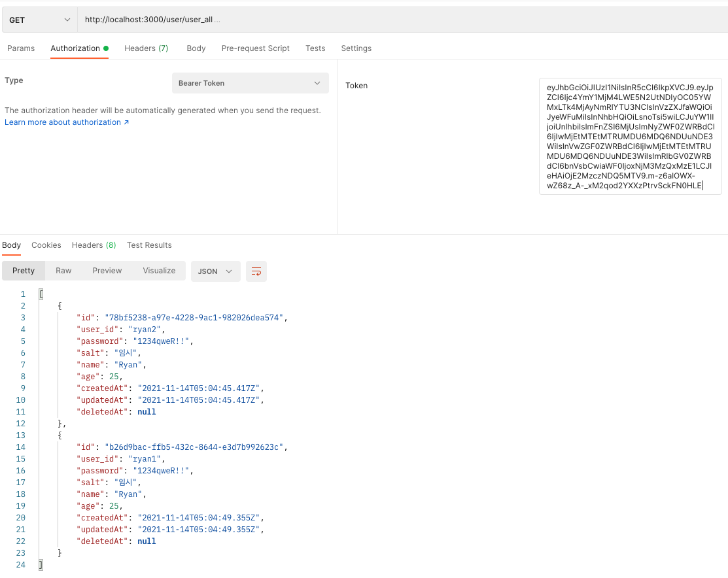
Task: Open the Visualize response view
Action: (159, 270)
